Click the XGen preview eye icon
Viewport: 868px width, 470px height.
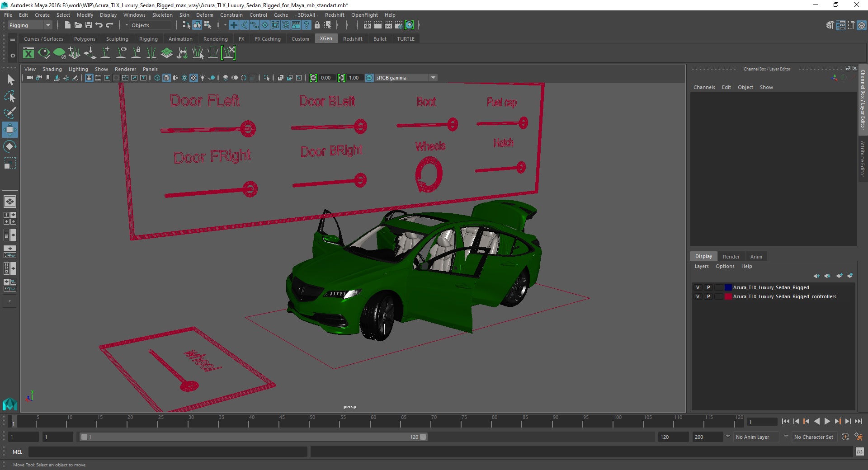click(x=44, y=53)
